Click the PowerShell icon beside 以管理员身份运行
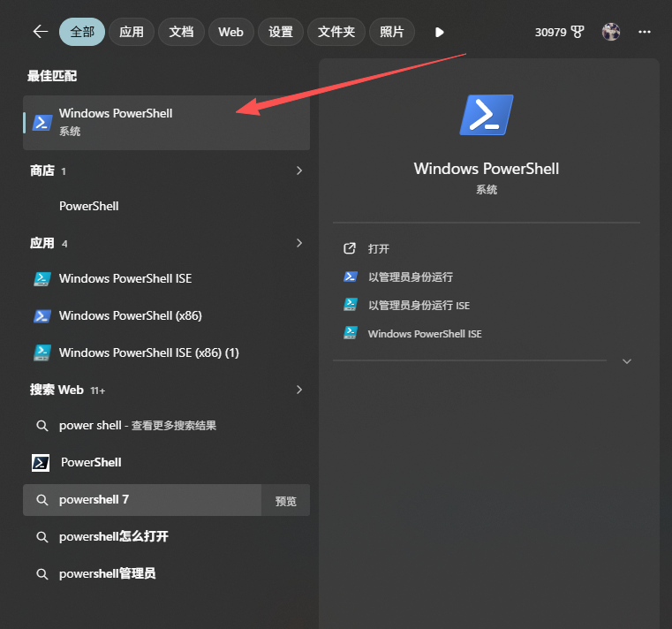Screen dimensions: 672x629 pos(351,277)
